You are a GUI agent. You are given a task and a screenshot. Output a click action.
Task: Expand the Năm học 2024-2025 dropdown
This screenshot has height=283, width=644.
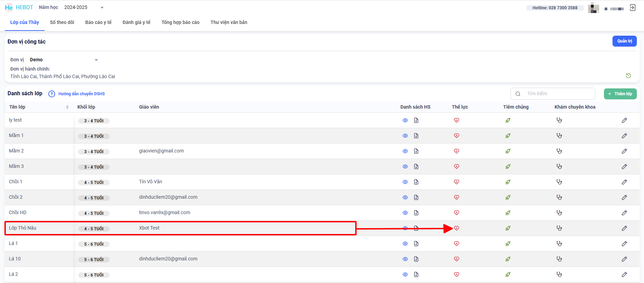click(102, 8)
